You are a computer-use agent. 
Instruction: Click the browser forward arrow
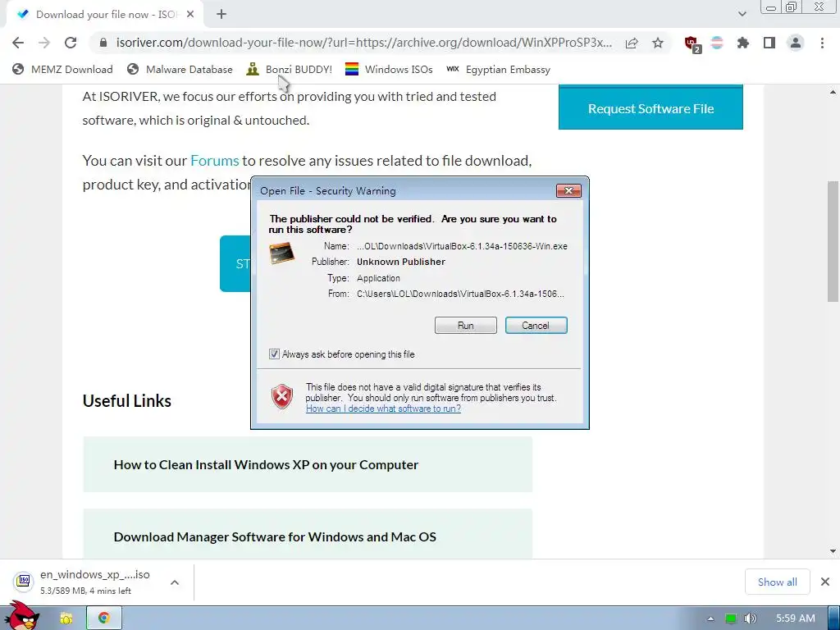point(44,43)
